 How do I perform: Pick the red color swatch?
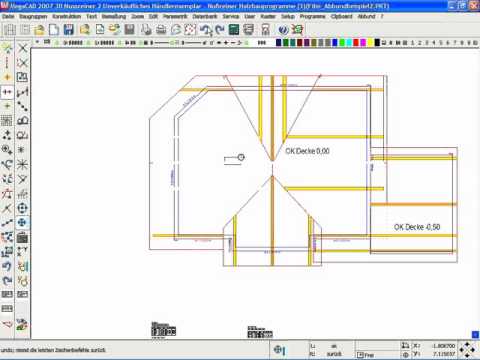(x=356, y=43)
